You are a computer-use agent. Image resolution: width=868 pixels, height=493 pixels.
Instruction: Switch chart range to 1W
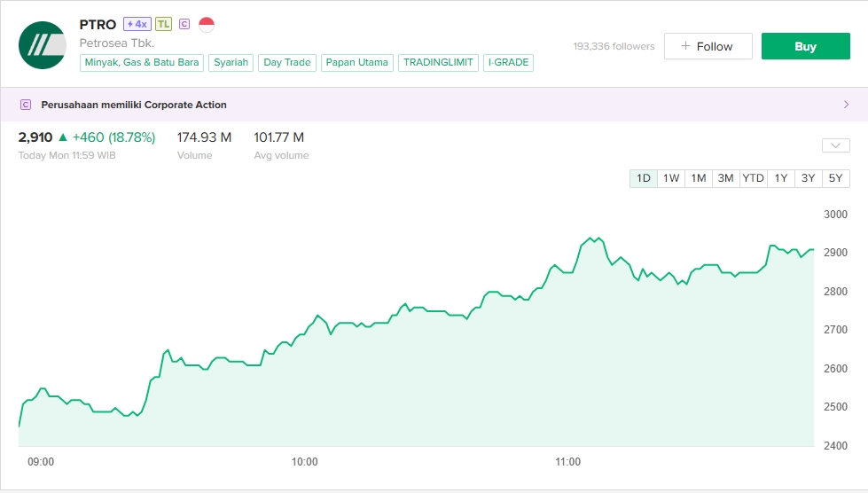tap(671, 178)
